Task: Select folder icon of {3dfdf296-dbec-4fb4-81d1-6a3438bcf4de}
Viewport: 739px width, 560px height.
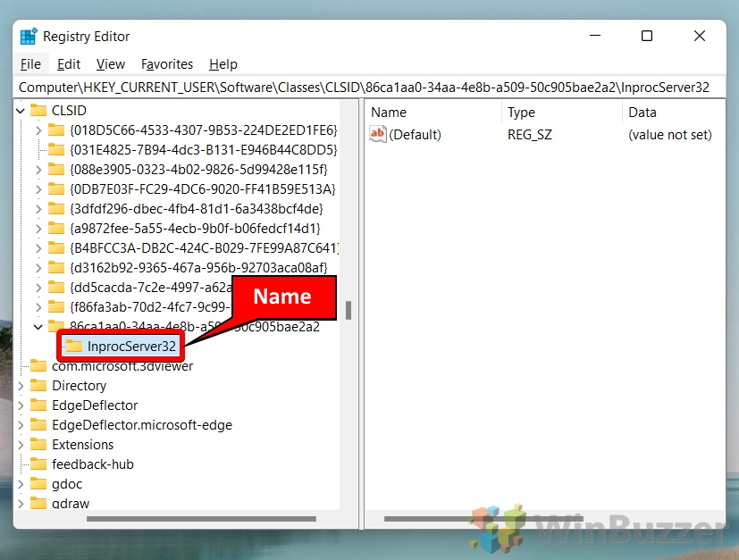Action: (56, 208)
